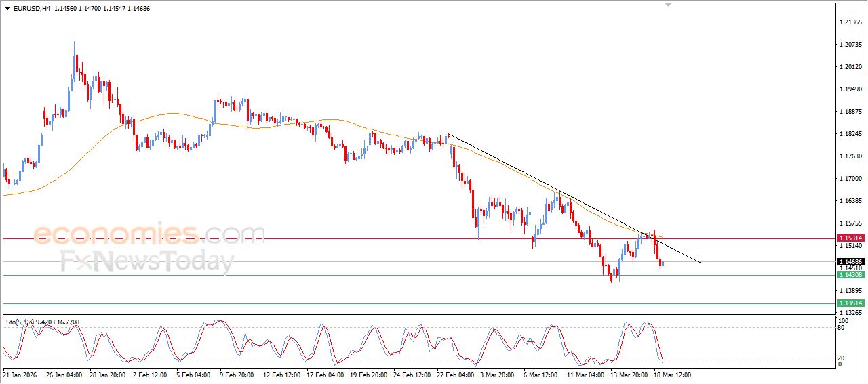Click the stochastic 80 level label

click(840, 328)
